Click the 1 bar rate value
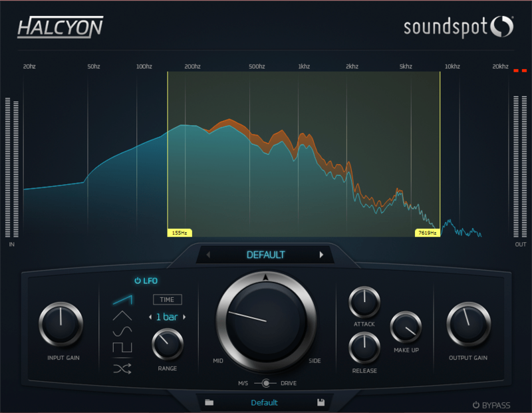532x413 pixels. pyautogui.click(x=167, y=317)
